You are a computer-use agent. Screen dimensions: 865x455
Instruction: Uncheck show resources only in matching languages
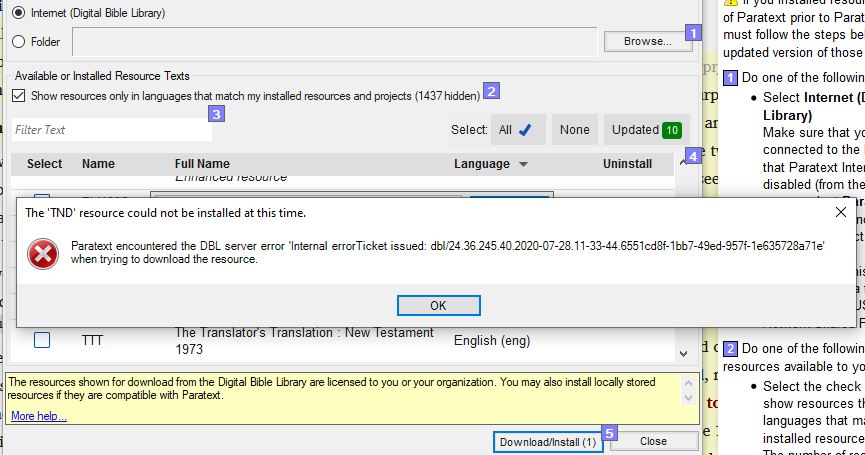point(19,95)
